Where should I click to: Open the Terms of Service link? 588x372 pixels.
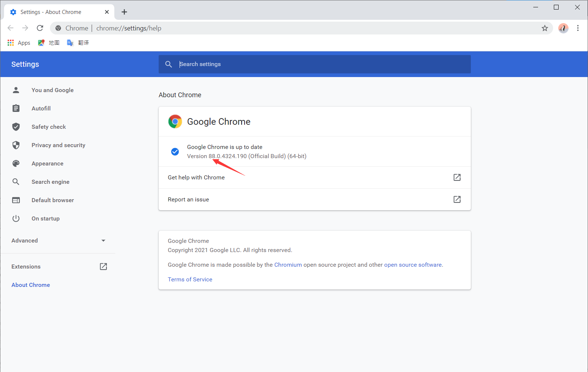[x=190, y=279]
